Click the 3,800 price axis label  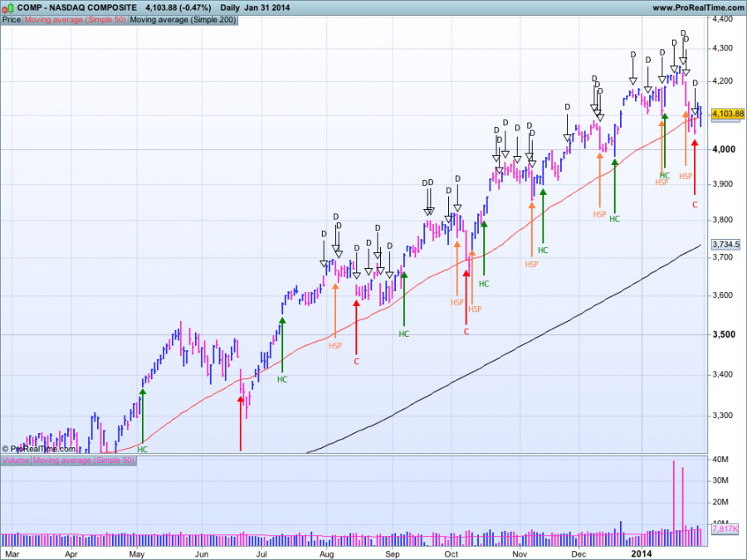click(723, 220)
